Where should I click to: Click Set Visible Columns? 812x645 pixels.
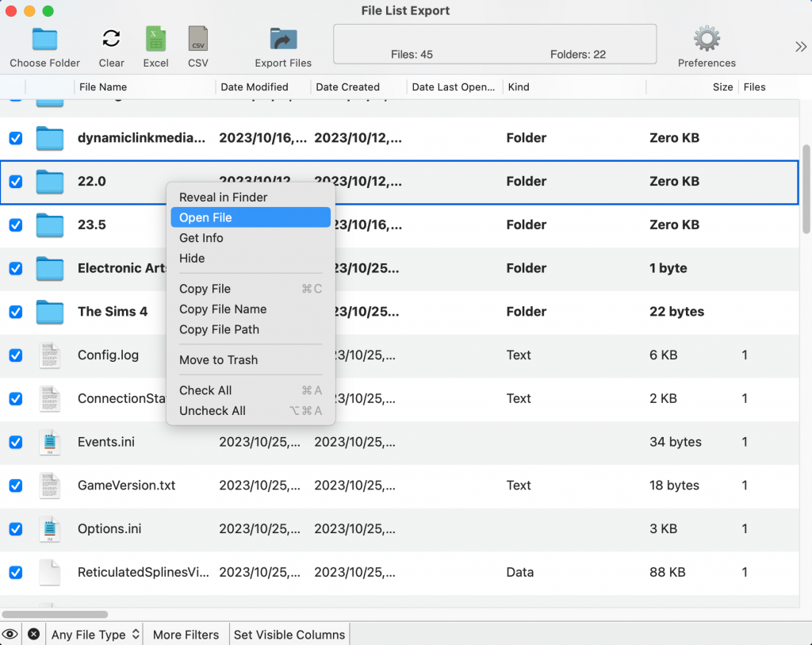tap(289, 634)
